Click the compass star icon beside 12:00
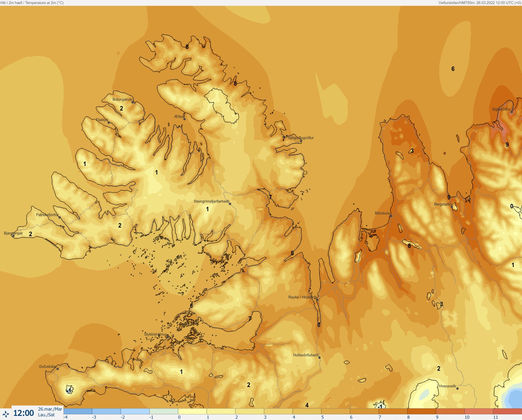This screenshot has width=522, height=420. coord(6,414)
